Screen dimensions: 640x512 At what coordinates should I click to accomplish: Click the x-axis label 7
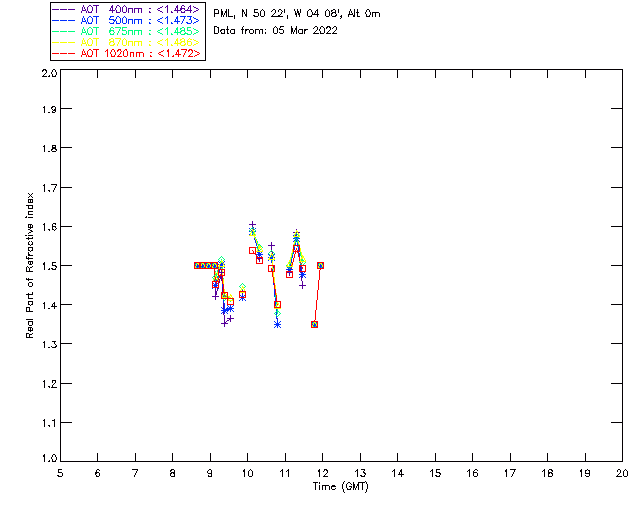pos(135,473)
